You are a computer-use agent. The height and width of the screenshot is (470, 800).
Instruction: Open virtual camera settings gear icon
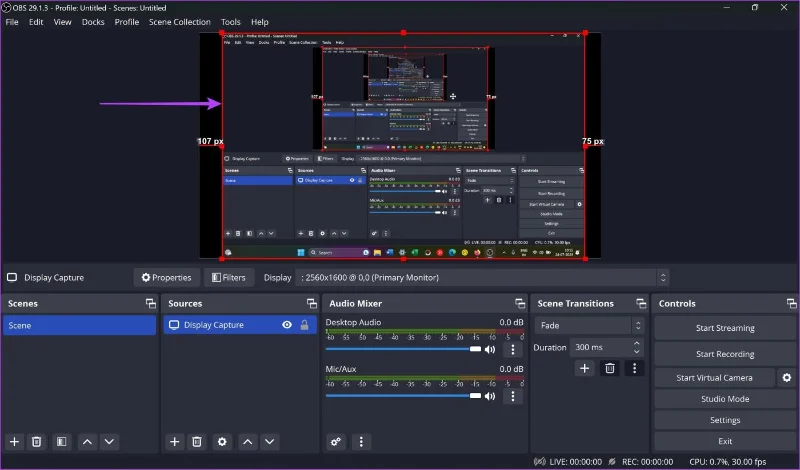click(787, 378)
